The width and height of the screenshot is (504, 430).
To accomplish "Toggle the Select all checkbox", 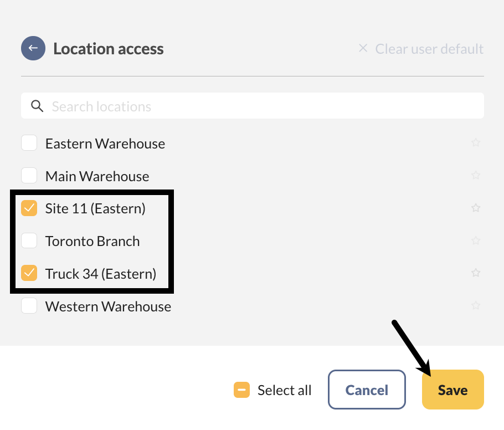I will 241,390.
